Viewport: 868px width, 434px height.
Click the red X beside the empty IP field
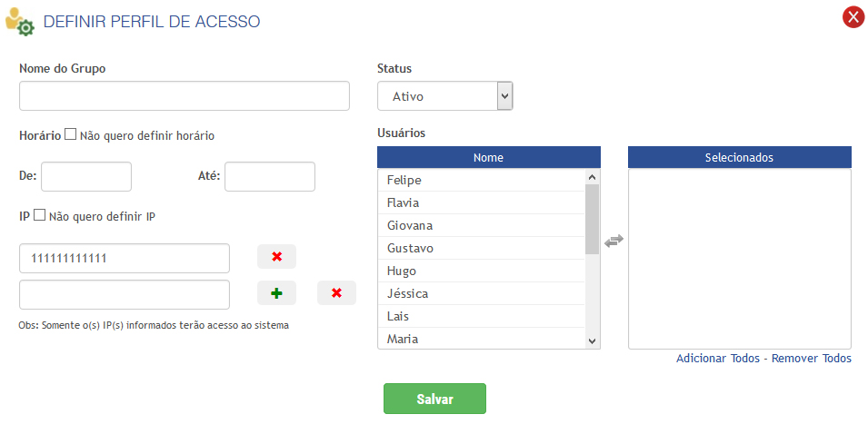[336, 293]
